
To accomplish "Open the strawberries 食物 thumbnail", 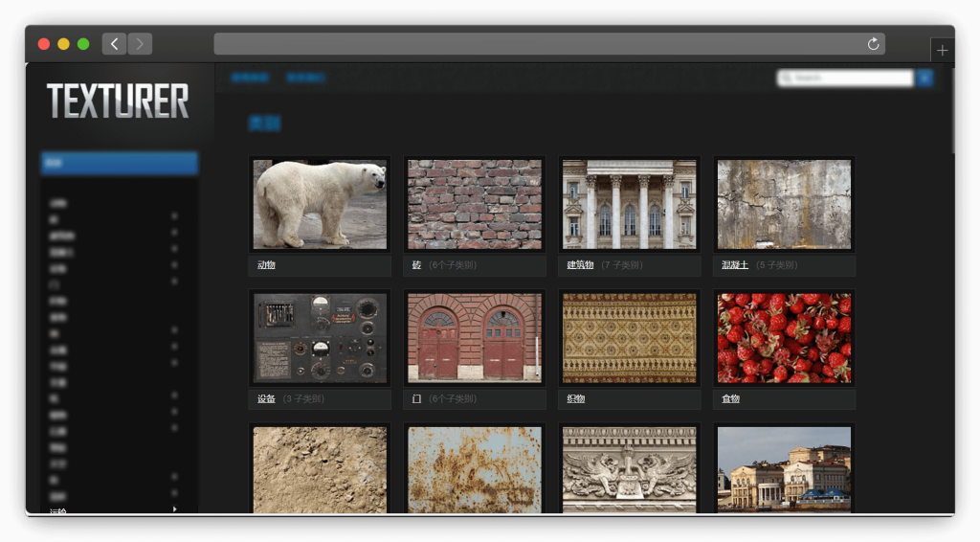I will (x=784, y=338).
